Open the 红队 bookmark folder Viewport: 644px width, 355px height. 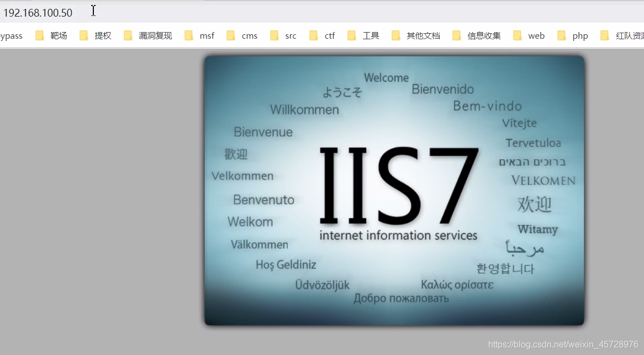[622, 36]
